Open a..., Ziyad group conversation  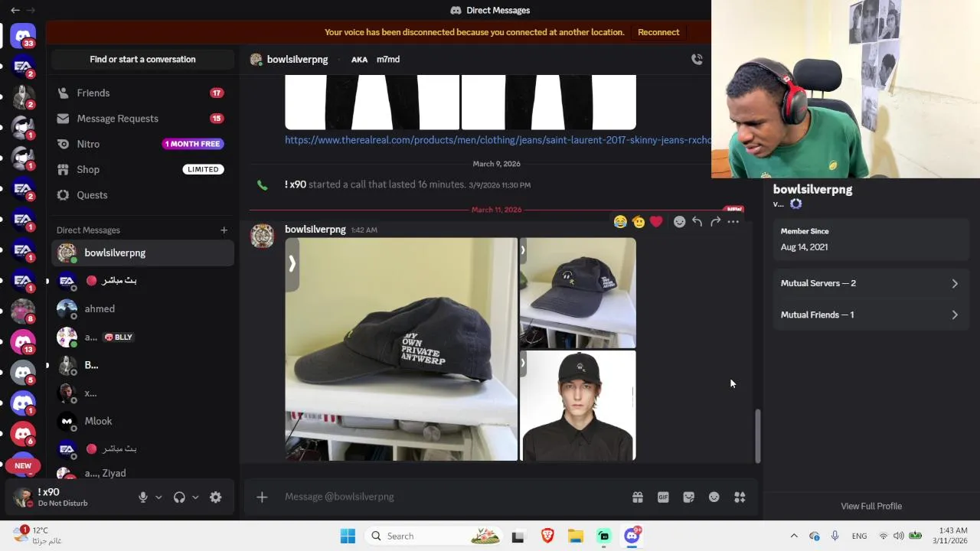pos(142,471)
